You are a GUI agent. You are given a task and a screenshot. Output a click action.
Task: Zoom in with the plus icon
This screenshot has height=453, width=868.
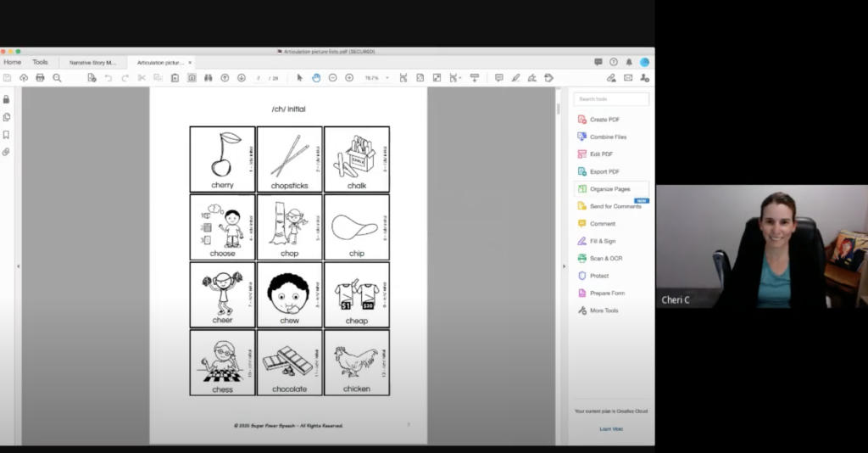(349, 78)
